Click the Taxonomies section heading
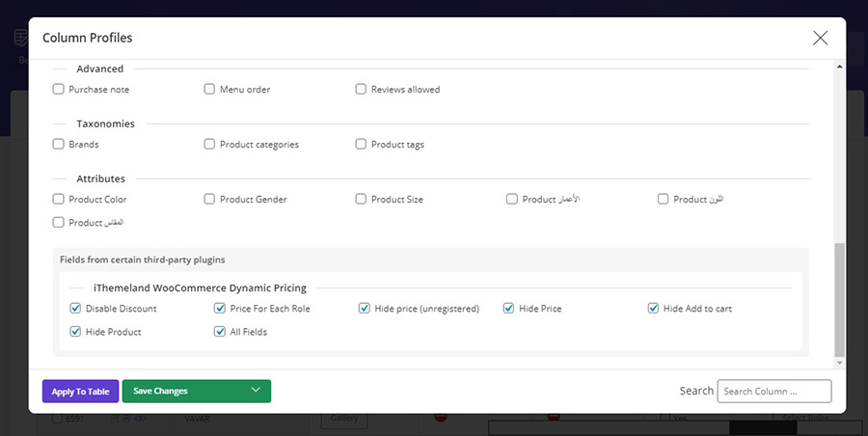 [105, 123]
